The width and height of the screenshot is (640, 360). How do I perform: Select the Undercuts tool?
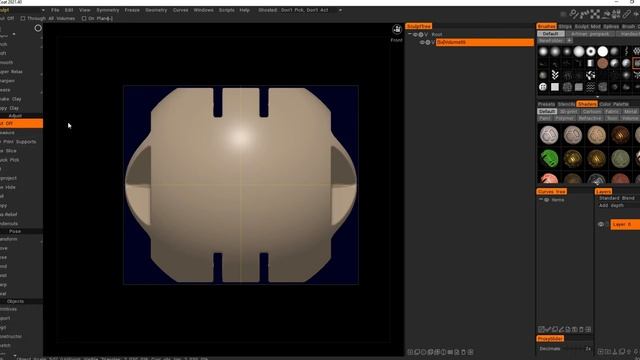21,224
